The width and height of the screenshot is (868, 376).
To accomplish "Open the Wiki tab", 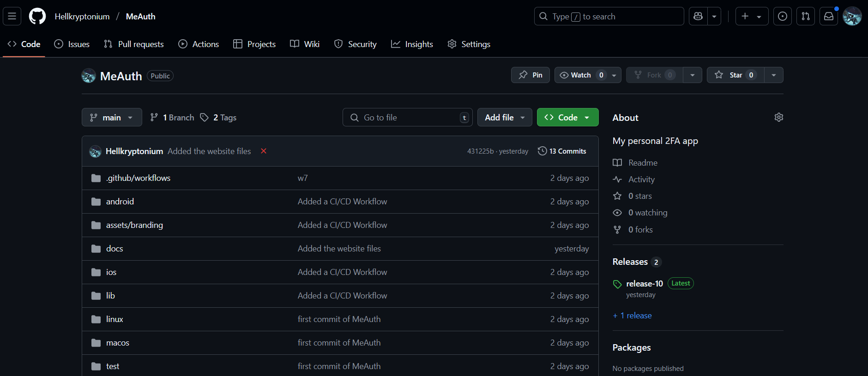I will point(305,44).
